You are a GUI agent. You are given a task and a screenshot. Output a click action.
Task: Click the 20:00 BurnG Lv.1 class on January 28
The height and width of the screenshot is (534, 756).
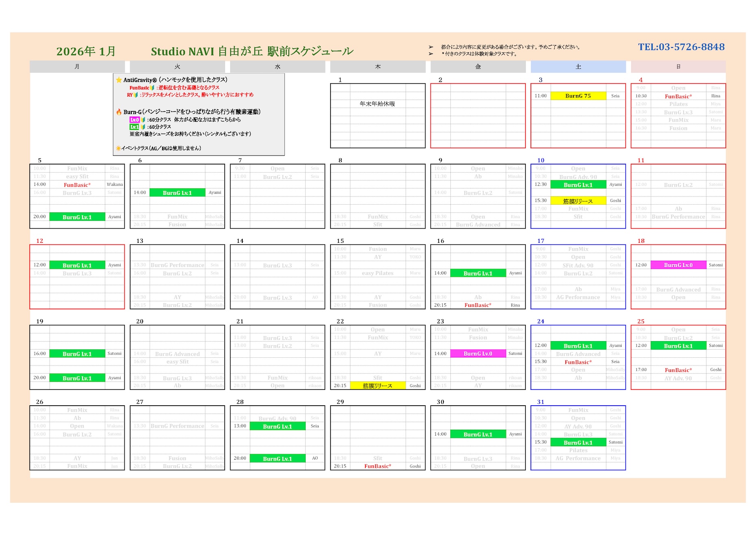277,458
